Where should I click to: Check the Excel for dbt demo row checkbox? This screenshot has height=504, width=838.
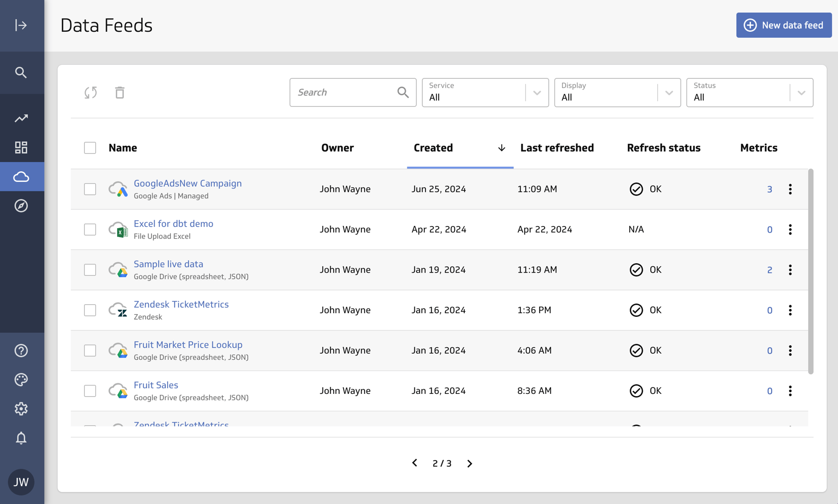pyautogui.click(x=90, y=230)
